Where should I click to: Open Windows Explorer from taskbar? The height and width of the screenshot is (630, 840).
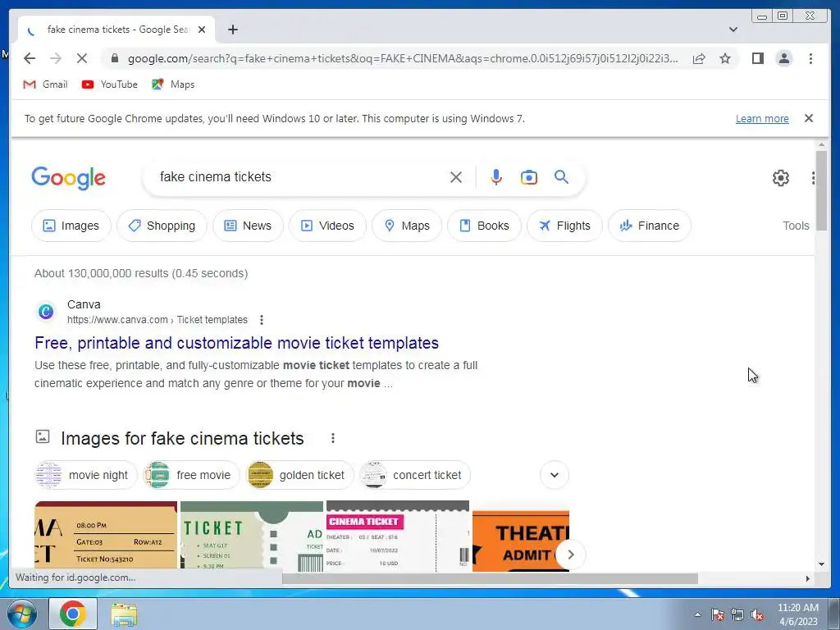pyautogui.click(x=124, y=614)
